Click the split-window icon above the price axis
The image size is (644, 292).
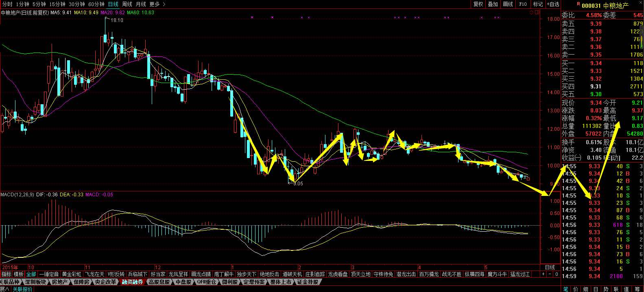tap(537, 13)
